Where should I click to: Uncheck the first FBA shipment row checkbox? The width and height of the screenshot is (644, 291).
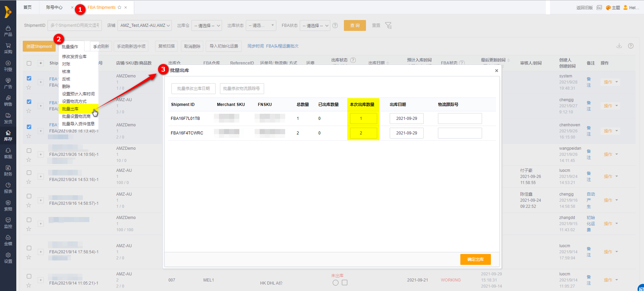pyautogui.click(x=29, y=78)
